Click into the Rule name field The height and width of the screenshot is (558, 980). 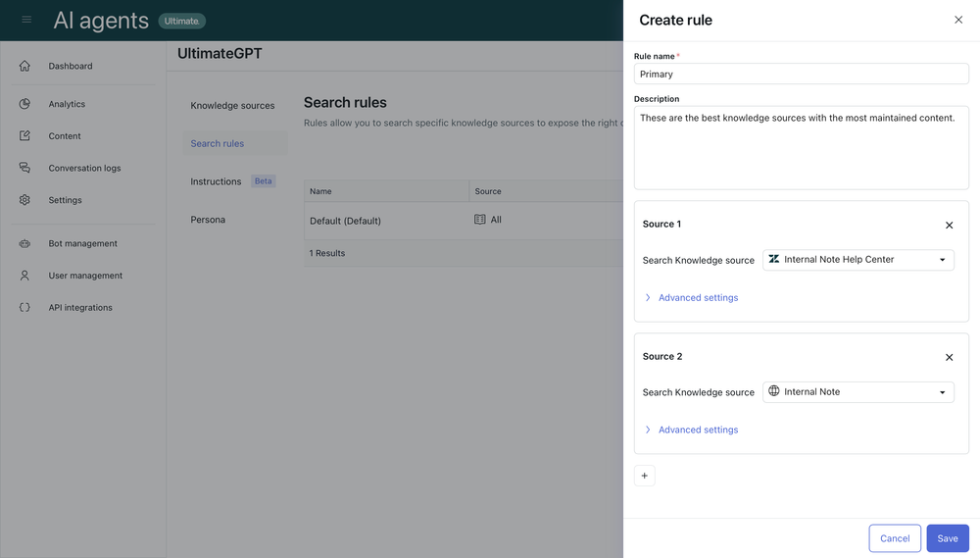pos(801,75)
